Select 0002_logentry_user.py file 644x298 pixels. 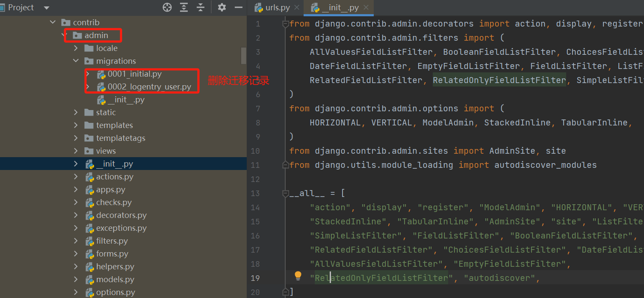(x=149, y=86)
